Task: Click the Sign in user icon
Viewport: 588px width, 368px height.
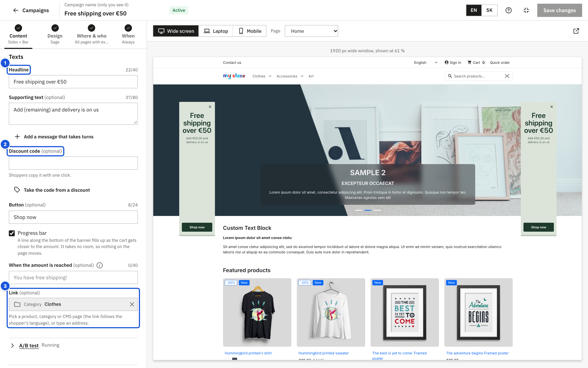Action: (x=447, y=63)
